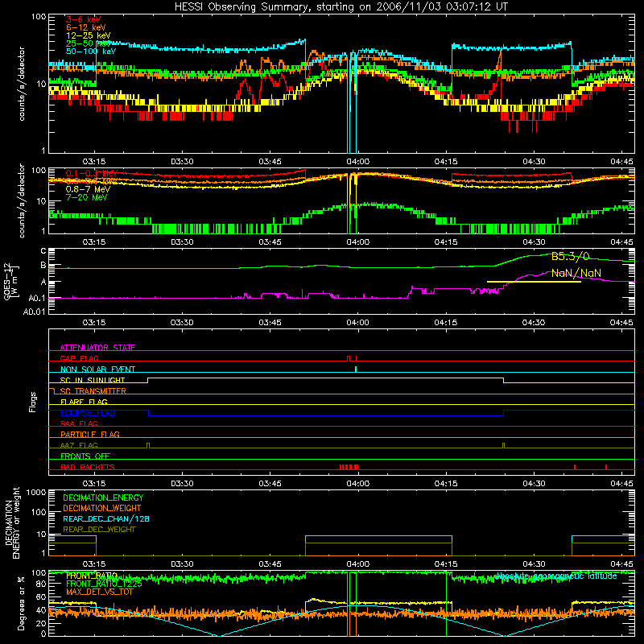Screen dimensions: 644x644
Task: Click the DECIMATION_WEIGHT legend label
Action: coord(102,508)
